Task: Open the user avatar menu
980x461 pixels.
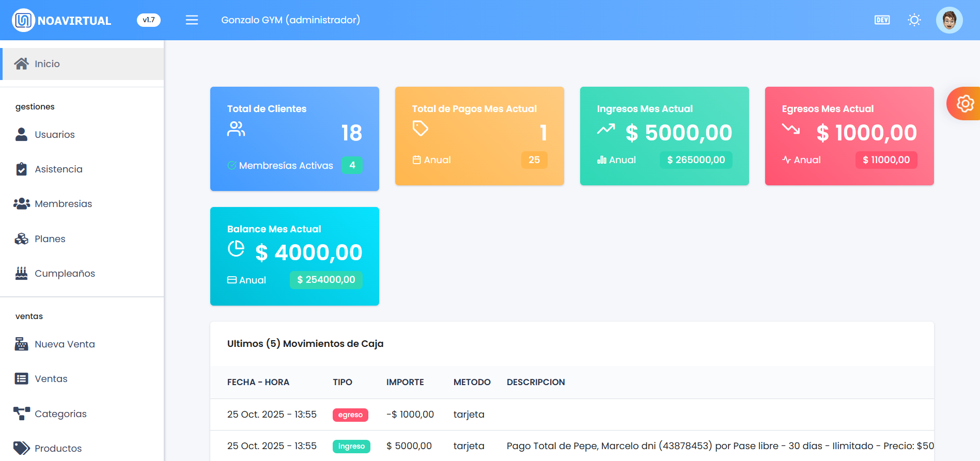Action: pyautogui.click(x=949, y=20)
